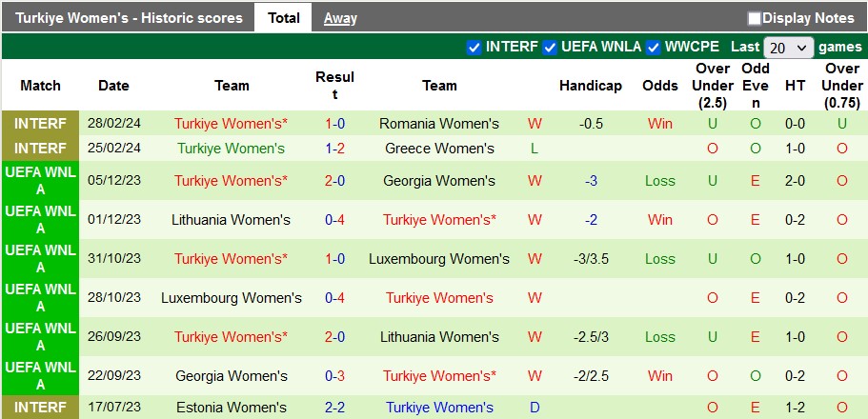
Task: Open the 1-0 result against Romania
Action: (x=334, y=123)
